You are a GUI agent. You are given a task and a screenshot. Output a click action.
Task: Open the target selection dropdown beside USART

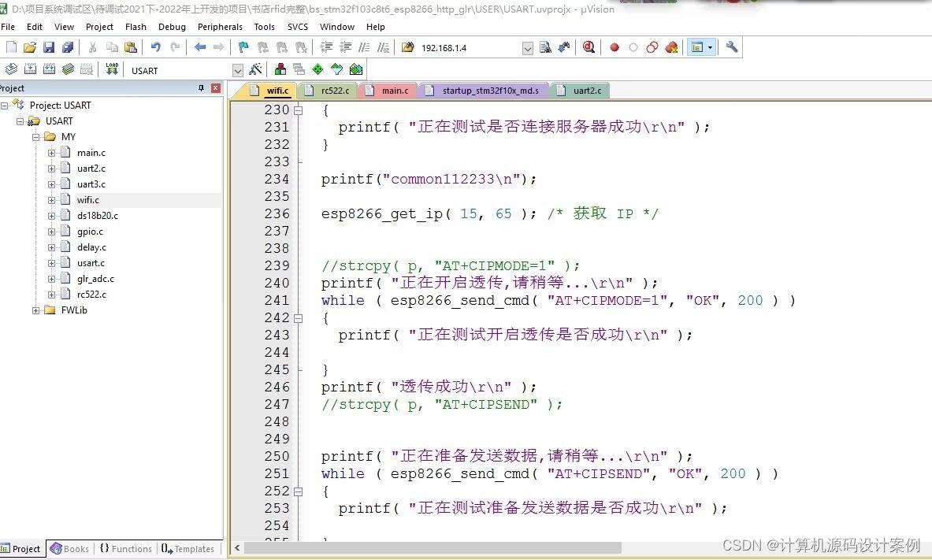[x=237, y=69]
